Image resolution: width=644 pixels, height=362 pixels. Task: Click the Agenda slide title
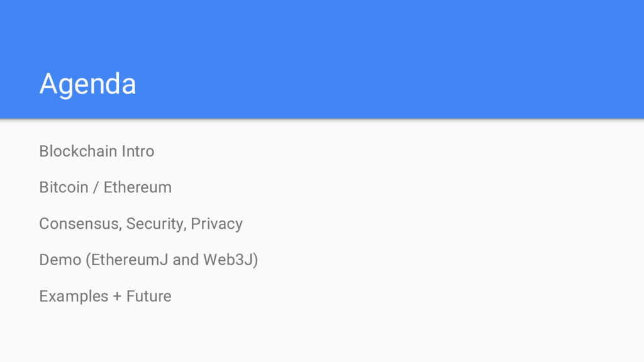[87, 84]
